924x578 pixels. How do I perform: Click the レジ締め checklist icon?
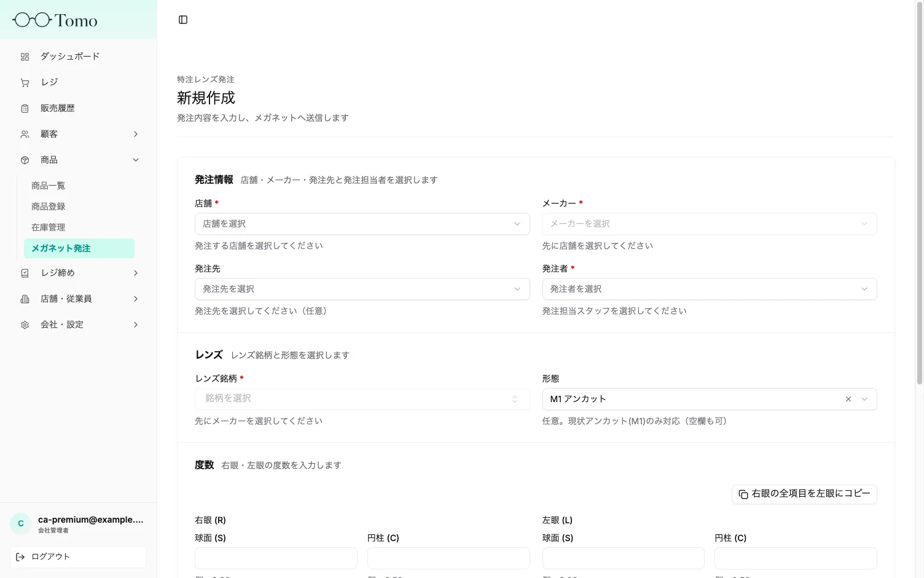coord(25,273)
